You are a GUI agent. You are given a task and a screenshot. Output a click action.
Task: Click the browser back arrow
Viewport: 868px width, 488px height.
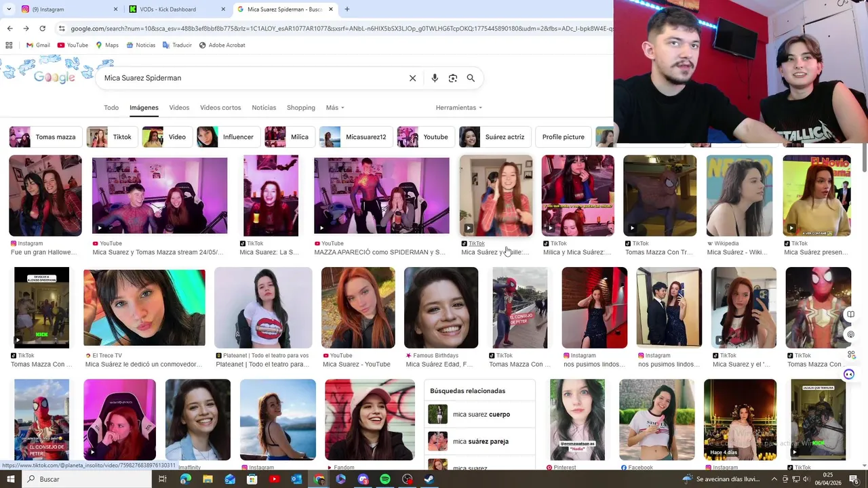[x=9, y=28]
